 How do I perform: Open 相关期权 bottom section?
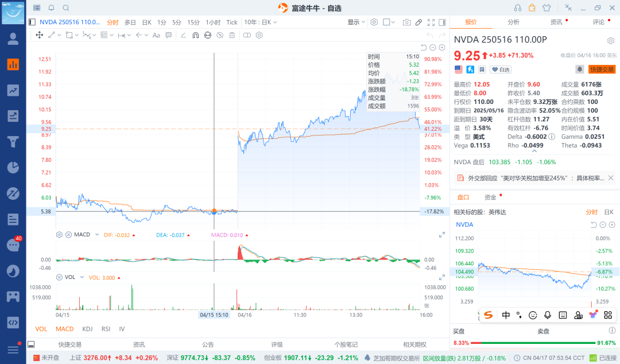[x=415, y=344]
